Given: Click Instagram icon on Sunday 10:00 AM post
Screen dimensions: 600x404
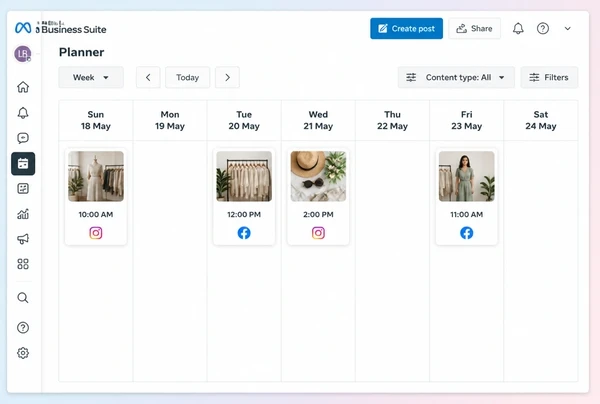Looking at the screenshot, I should tap(96, 233).
